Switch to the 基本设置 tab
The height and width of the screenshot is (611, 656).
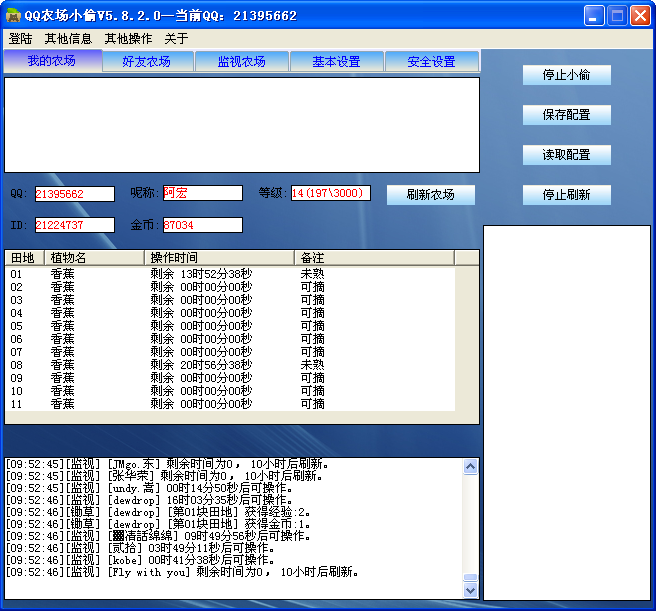pos(336,62)
